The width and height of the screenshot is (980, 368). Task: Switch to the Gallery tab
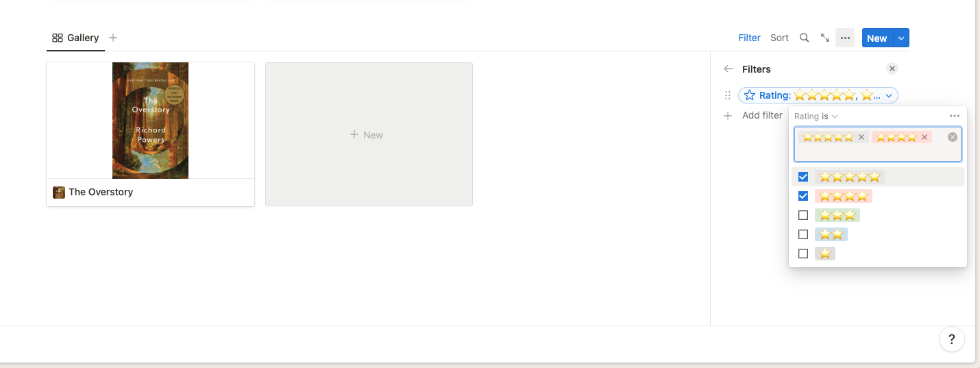[75, 38]
